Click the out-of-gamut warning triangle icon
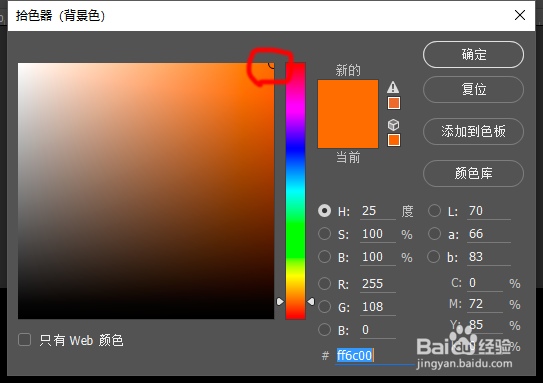Screen dimensions: 543x383 tap(393, 87)
